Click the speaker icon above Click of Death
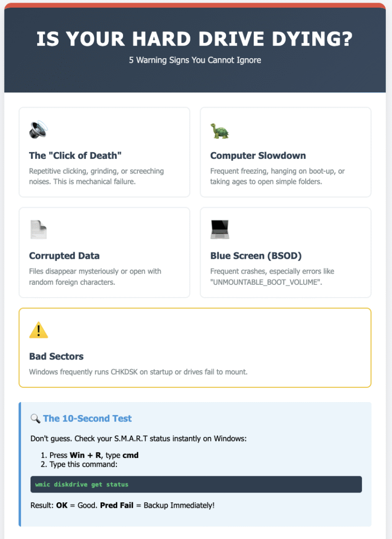392x539 pixels. click(38, 130)
